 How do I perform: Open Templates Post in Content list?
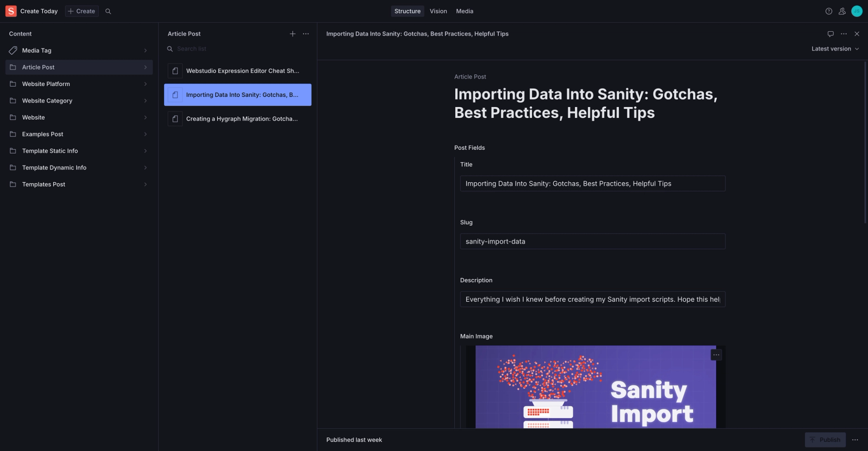79,184
